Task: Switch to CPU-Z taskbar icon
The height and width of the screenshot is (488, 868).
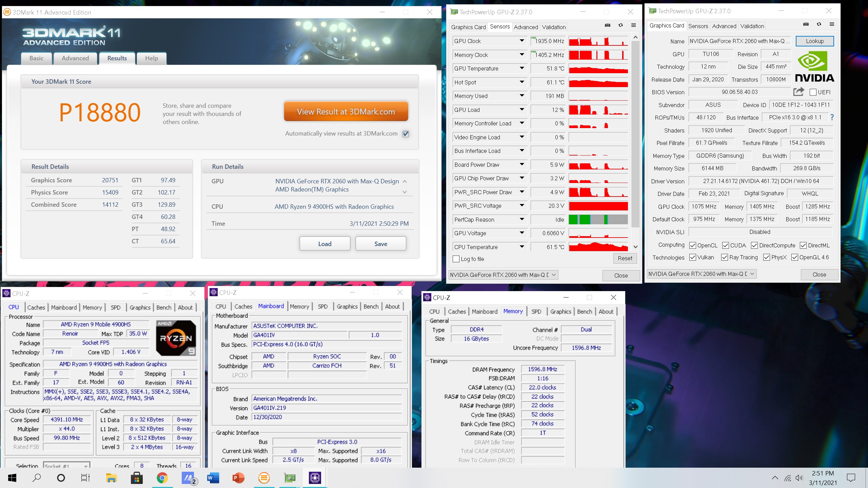Action: (x=315, y=478)
